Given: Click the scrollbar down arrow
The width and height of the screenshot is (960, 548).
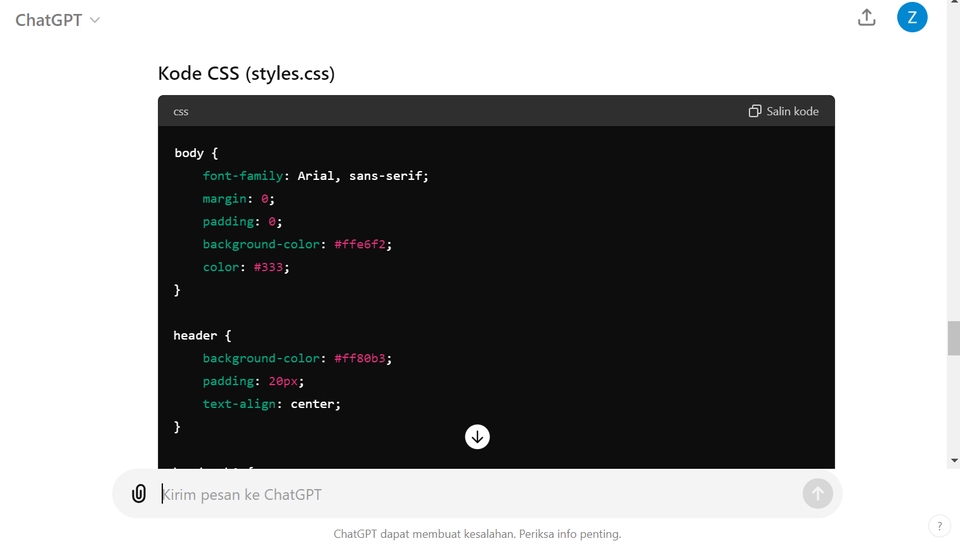Looking at the screenshot, I should click(x=954, y=460).
